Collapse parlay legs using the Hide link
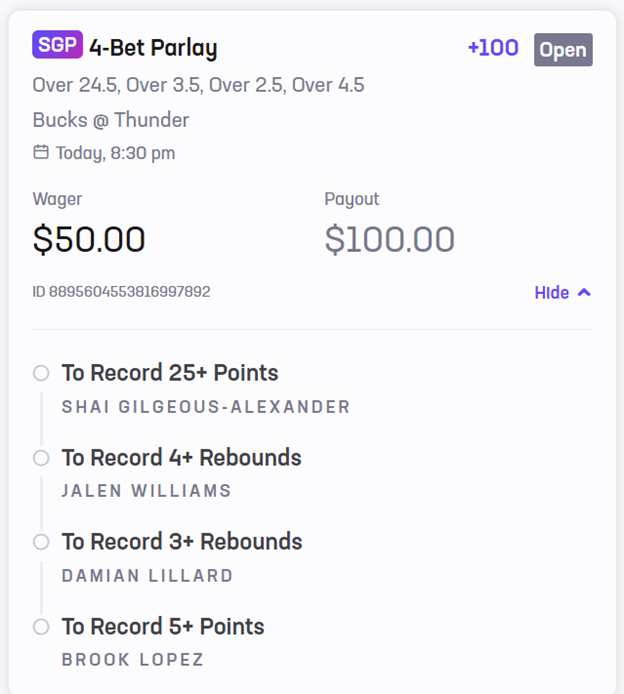The width and height of the screenshot is (624, 694). point(552,293)
